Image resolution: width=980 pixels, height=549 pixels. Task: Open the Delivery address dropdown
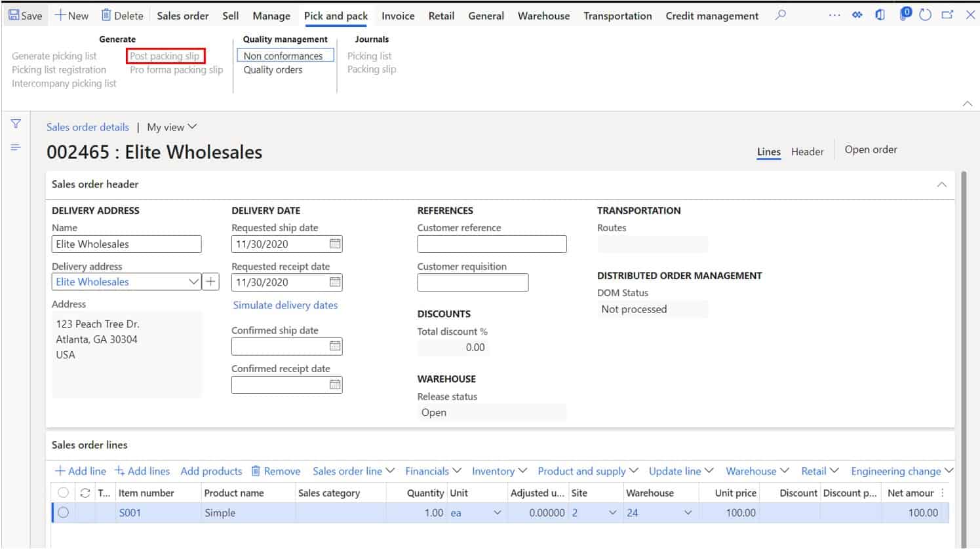click(193, 281)
